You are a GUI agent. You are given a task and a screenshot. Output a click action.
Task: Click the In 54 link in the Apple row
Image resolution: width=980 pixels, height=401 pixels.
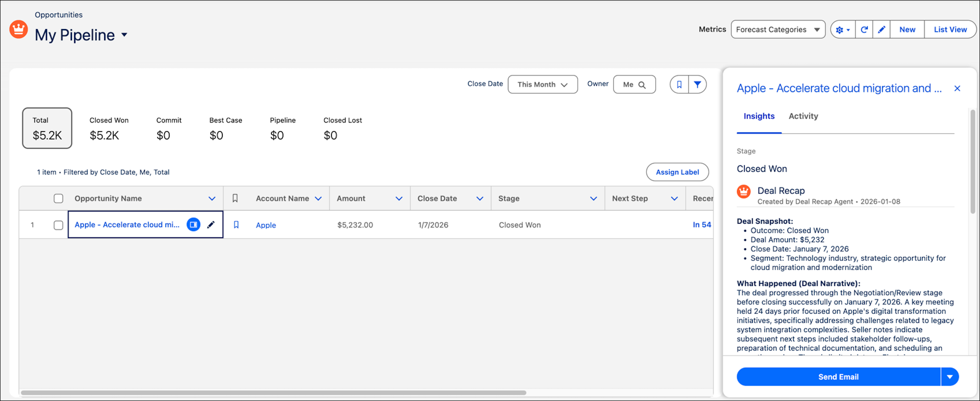(x=702, y=225)
